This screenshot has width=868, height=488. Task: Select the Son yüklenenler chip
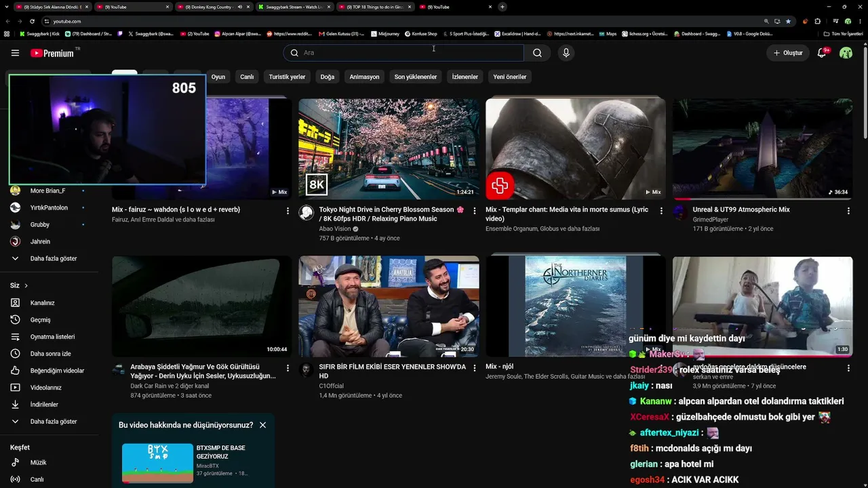pos(416,77)
